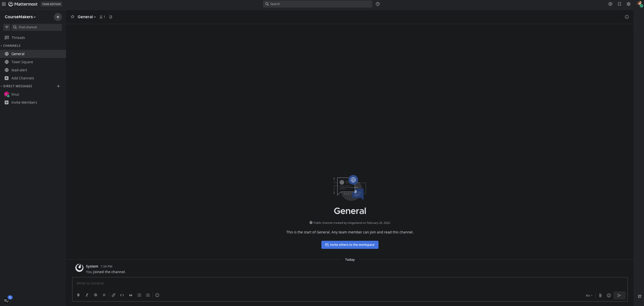
Task: Click the Bold formatting icon
Action: pos(78,295)
